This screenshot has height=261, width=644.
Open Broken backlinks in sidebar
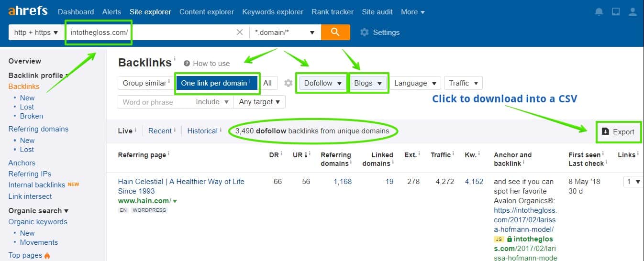[32, 116]
